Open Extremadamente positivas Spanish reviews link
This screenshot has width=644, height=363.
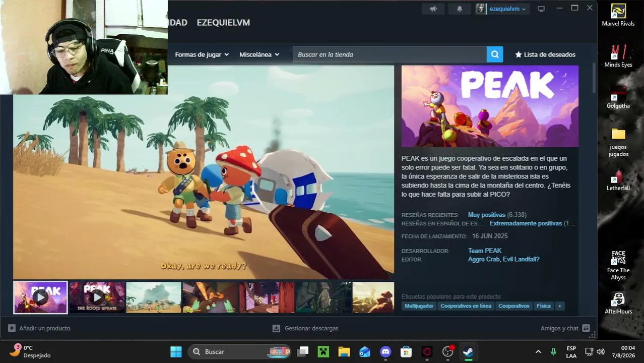point(526,223)
